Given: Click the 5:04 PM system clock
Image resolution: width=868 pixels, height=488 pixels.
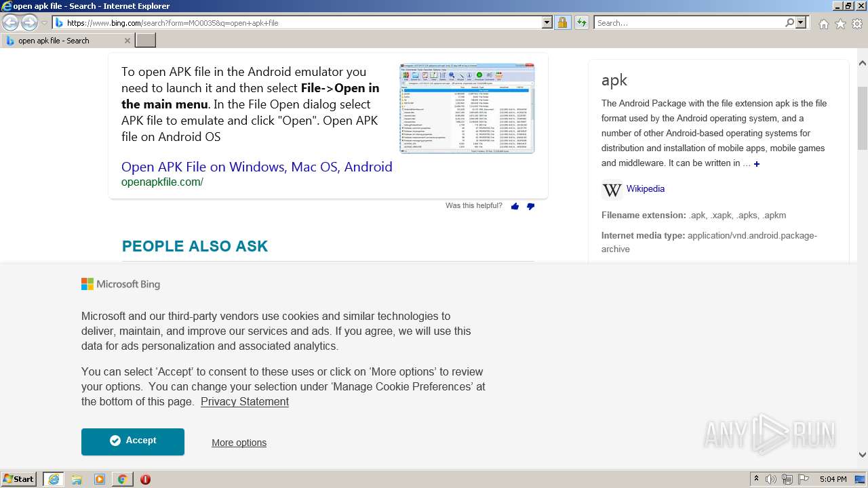Looking at the screenshot, I should coord(833,479).
